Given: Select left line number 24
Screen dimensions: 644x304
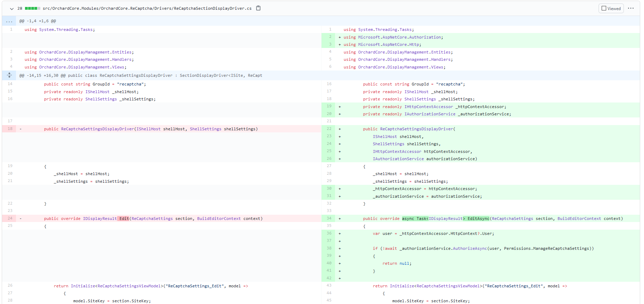Looking at the screenshot, I should tap(10, 218).
